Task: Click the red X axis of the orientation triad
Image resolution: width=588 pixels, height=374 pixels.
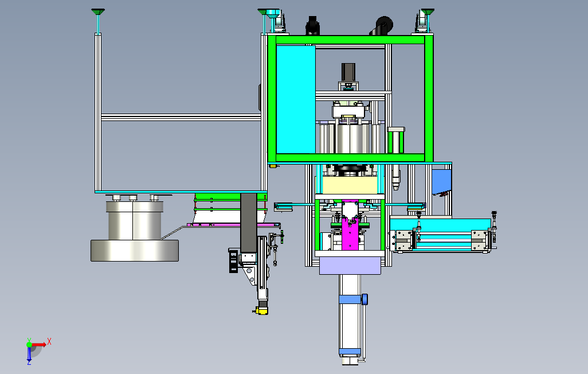Action: coord(39,344)
